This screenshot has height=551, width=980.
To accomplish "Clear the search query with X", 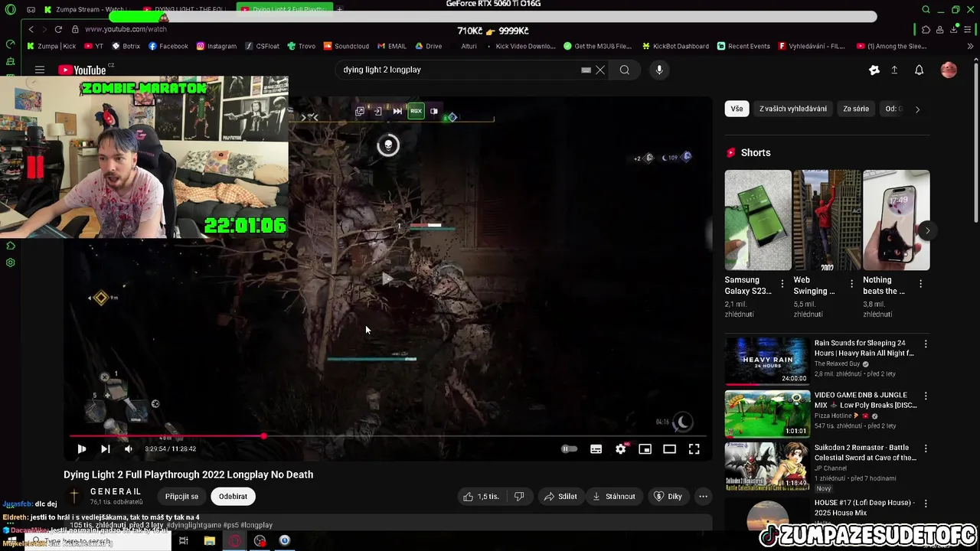I will tap(600, 70).
